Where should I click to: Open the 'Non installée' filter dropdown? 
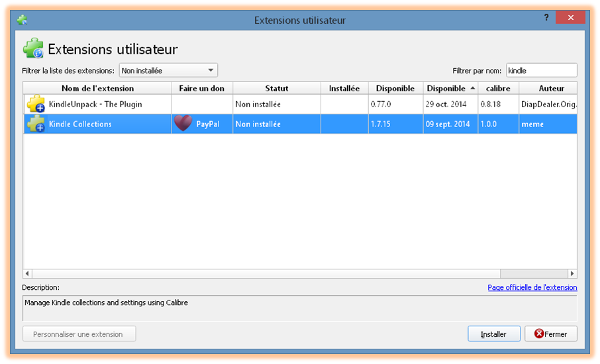pos(168,70)
